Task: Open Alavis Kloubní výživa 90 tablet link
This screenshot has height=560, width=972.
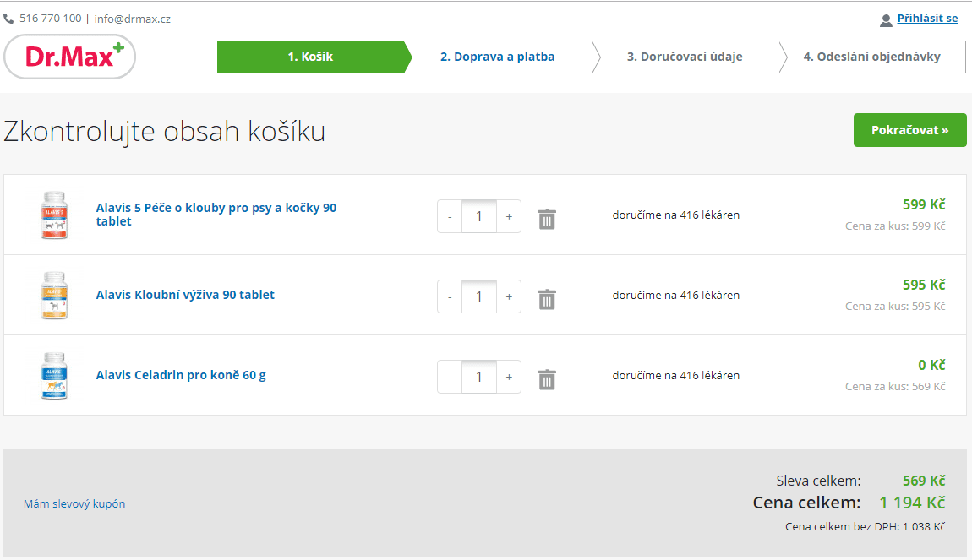Action: click(185, 295)
